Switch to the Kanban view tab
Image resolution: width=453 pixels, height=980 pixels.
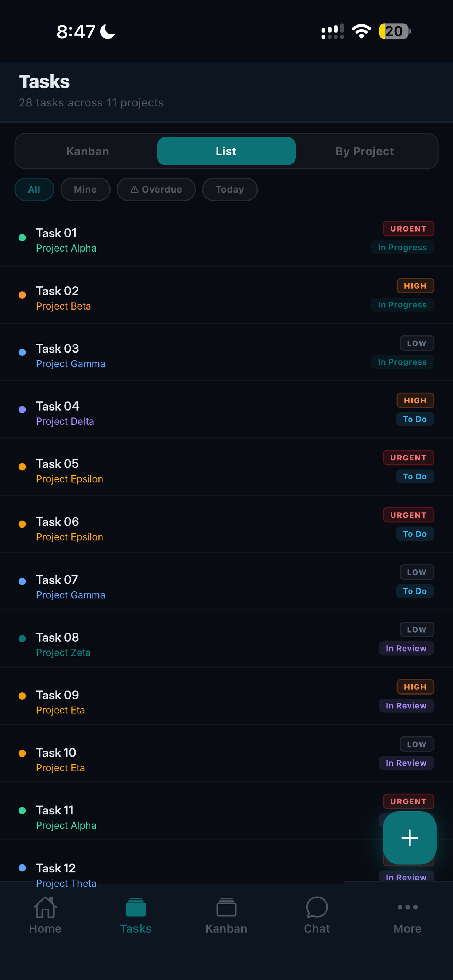click(x=88, y=151)
